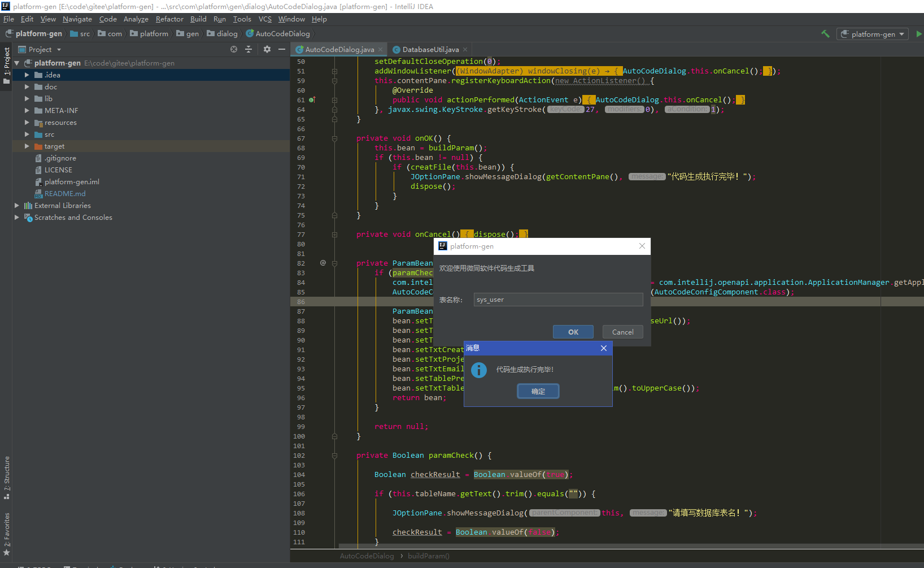Switch to DatabaseUtil.java tab

tap(430, 50)
